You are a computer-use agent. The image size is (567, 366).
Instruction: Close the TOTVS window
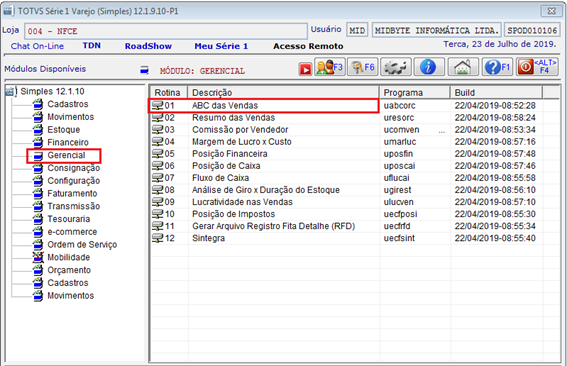coord(551,11)
